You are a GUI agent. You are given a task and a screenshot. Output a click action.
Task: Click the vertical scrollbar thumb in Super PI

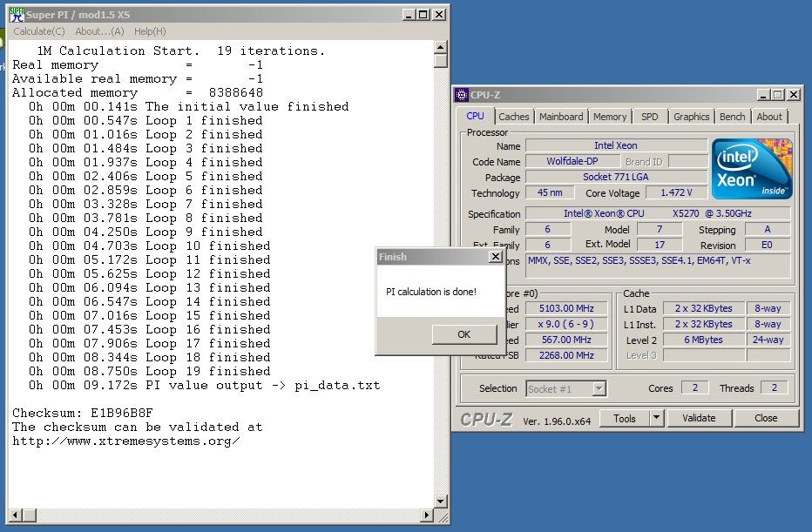click(441, 61)
